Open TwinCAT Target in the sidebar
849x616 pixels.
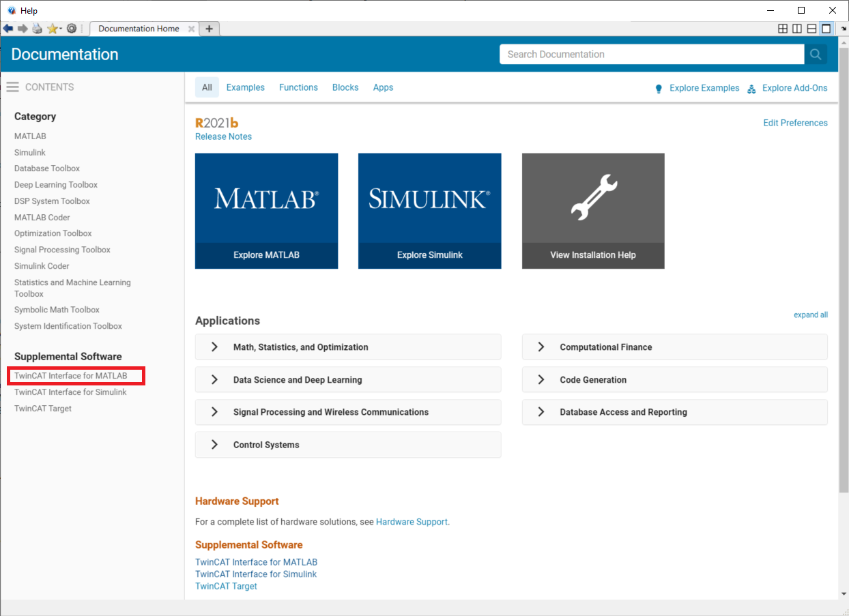(x=43, y=409)
